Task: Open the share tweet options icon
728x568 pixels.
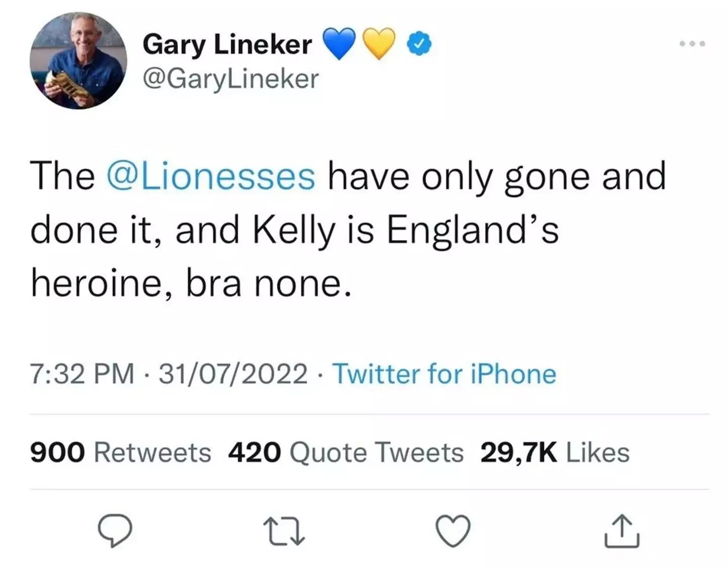Action: click(x=622, y=531)
